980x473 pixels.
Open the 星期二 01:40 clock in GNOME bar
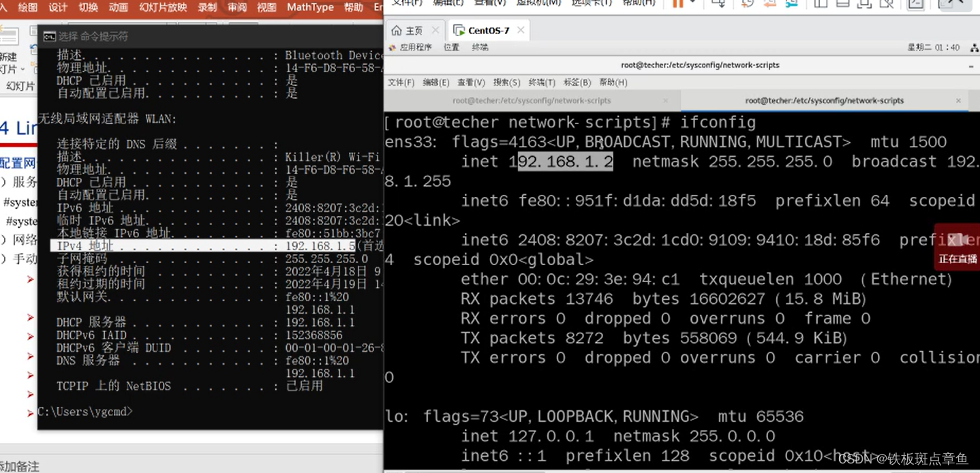(x=934, y=48)
